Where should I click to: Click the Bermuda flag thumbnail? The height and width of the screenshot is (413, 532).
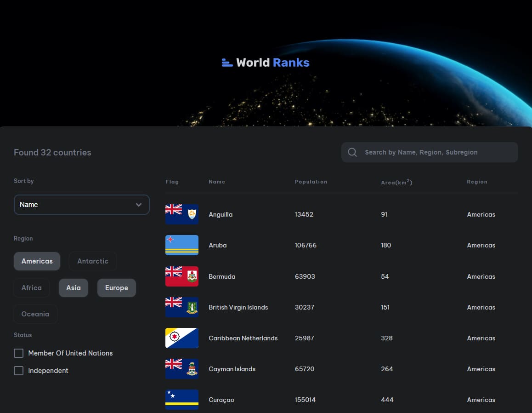pos(181,276)
